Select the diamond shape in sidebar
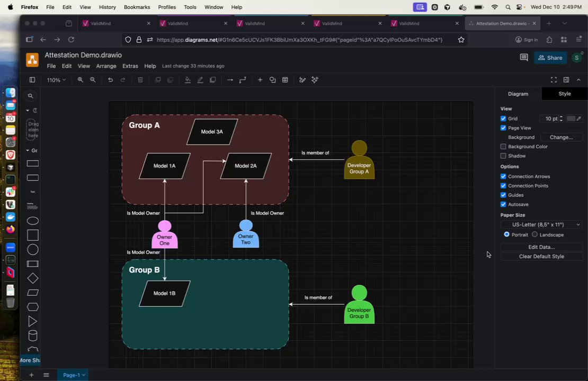 click(x=33, y=278)
